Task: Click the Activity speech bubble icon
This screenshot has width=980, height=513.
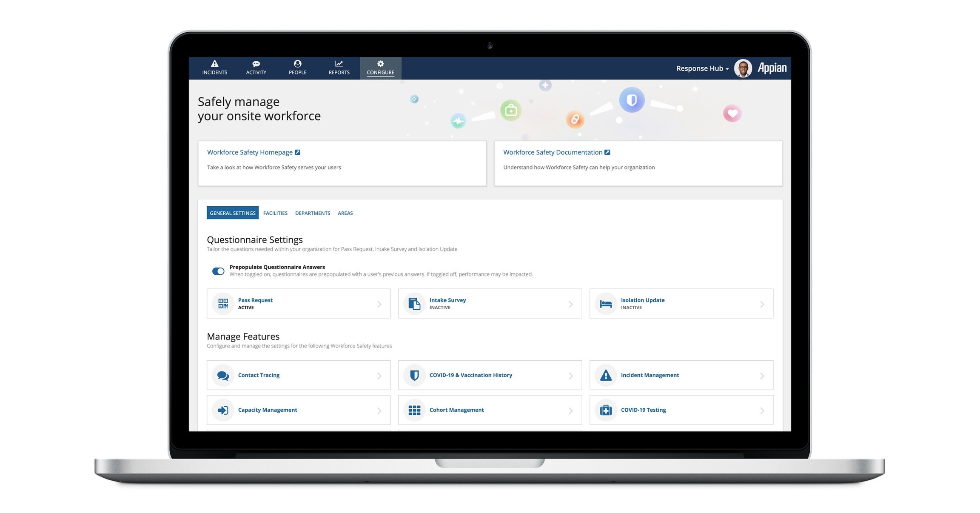Action: tap(256, 64)
